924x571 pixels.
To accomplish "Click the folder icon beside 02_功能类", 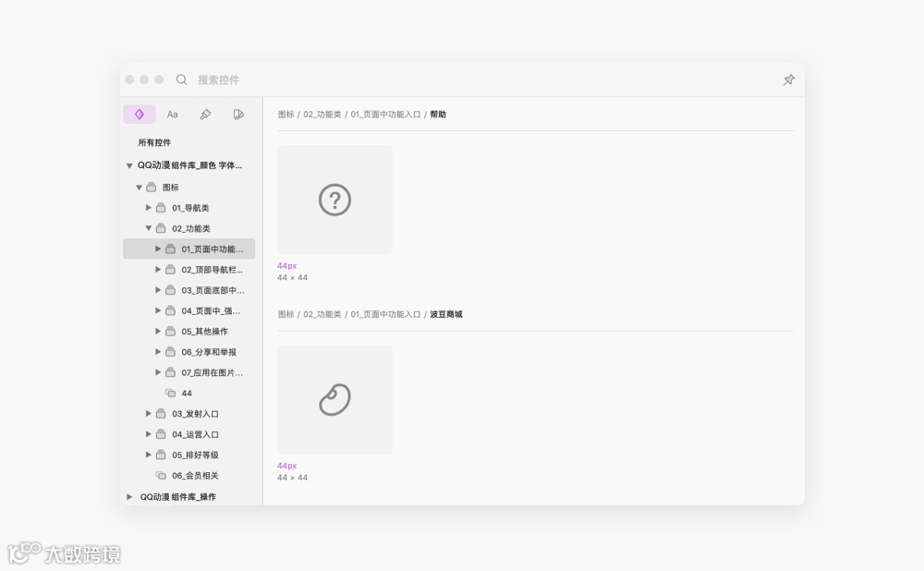I will (161, 228).
